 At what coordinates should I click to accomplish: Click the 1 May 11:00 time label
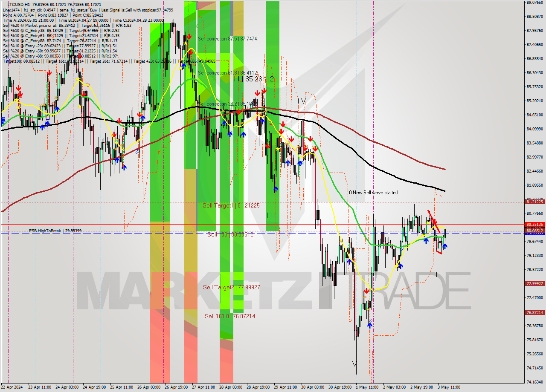point(367,387)
